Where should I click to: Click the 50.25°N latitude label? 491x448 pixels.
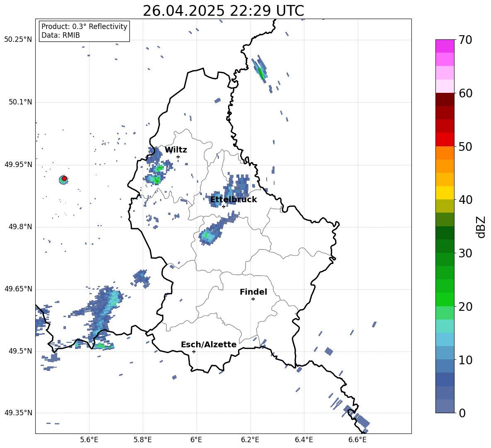[18, 40]
